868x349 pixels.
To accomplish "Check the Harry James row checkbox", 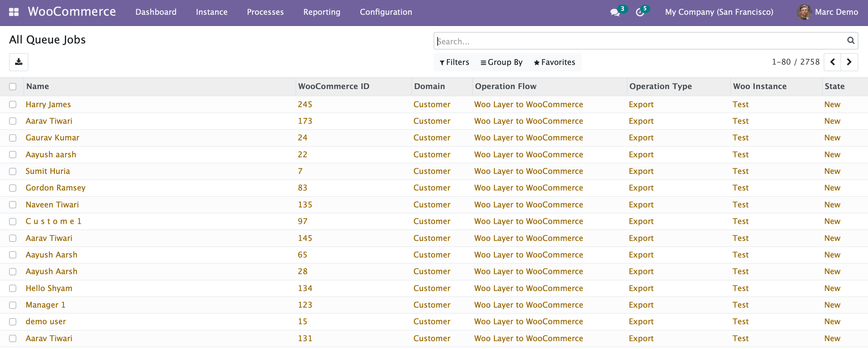I will (13, 104).
